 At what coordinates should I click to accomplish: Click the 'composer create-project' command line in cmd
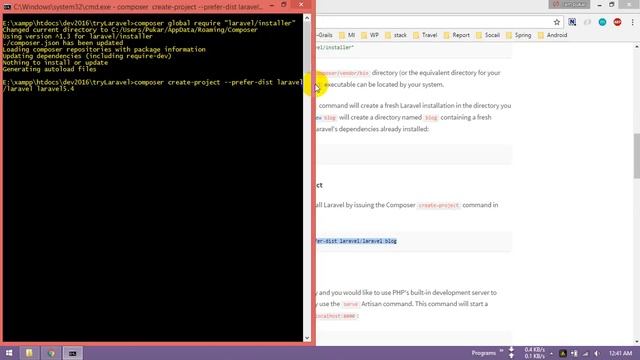[153, 85]
